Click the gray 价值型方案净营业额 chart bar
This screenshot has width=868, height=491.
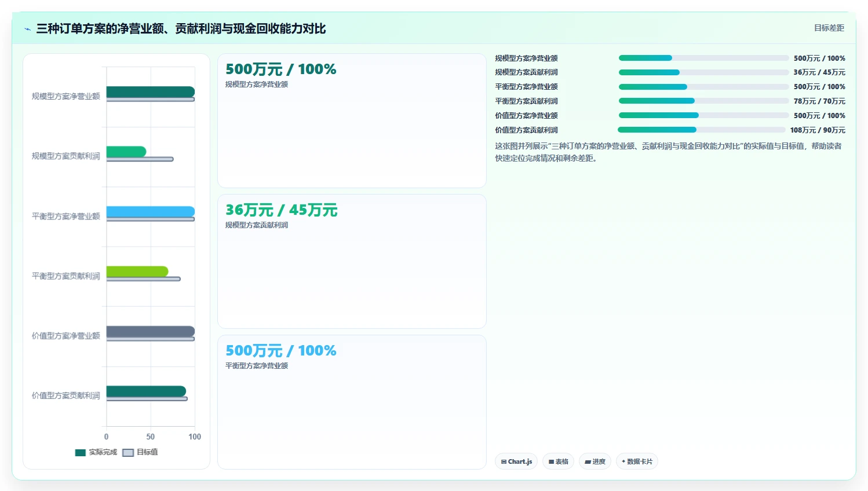[151, 331]
